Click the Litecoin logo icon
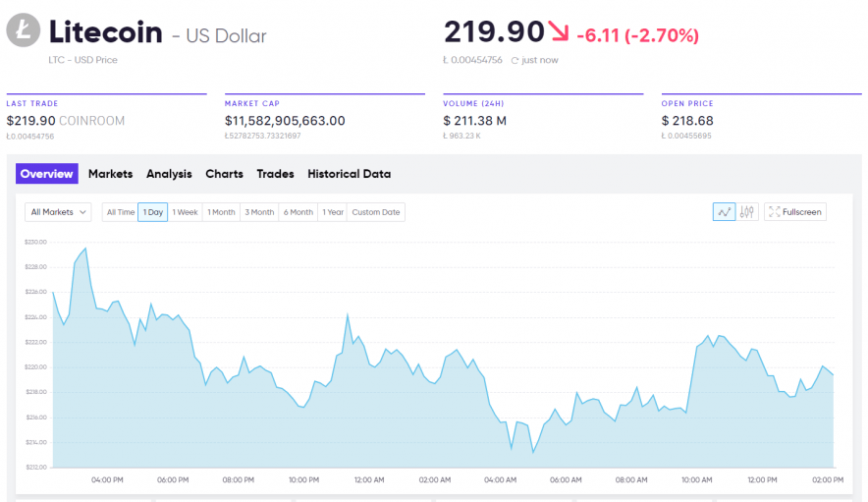Screen dimensions: 868x502 click(x=24, y=31)
